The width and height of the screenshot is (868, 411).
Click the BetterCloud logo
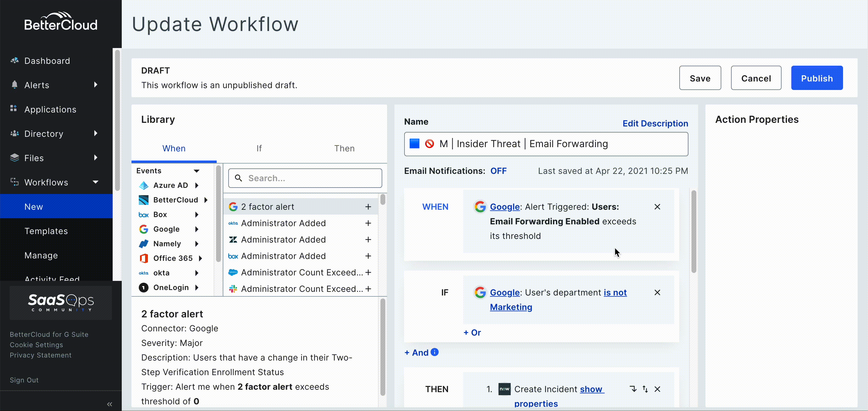[61, 22]
